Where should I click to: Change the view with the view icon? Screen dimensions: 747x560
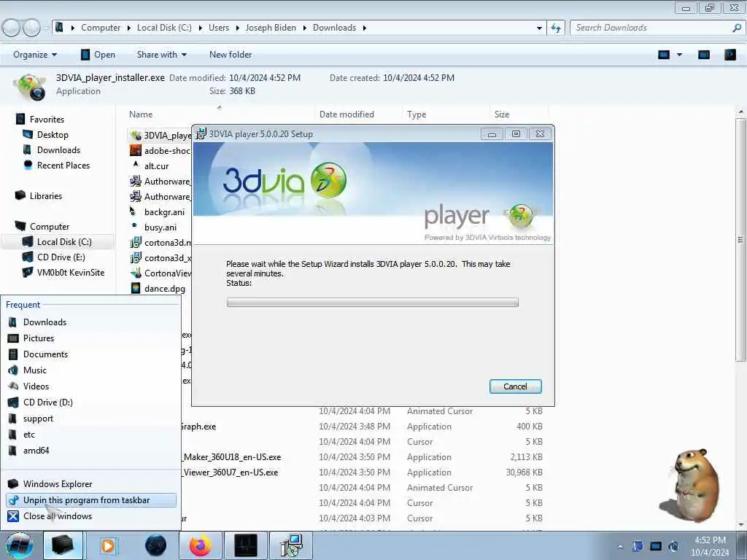click(x=664, y=55)
